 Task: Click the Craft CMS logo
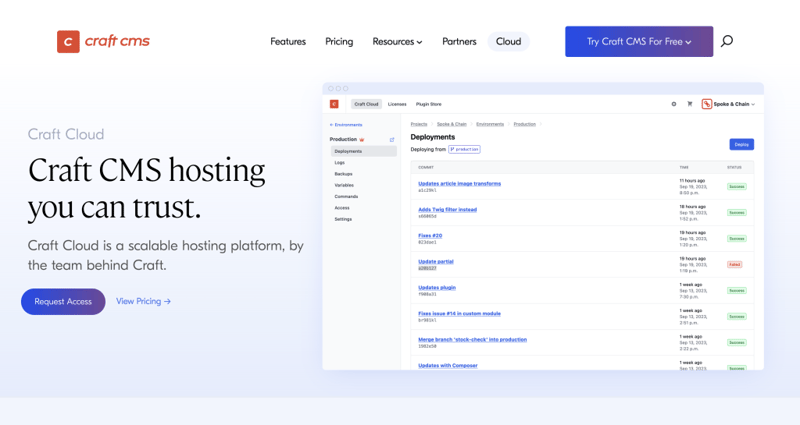(104, 41)
